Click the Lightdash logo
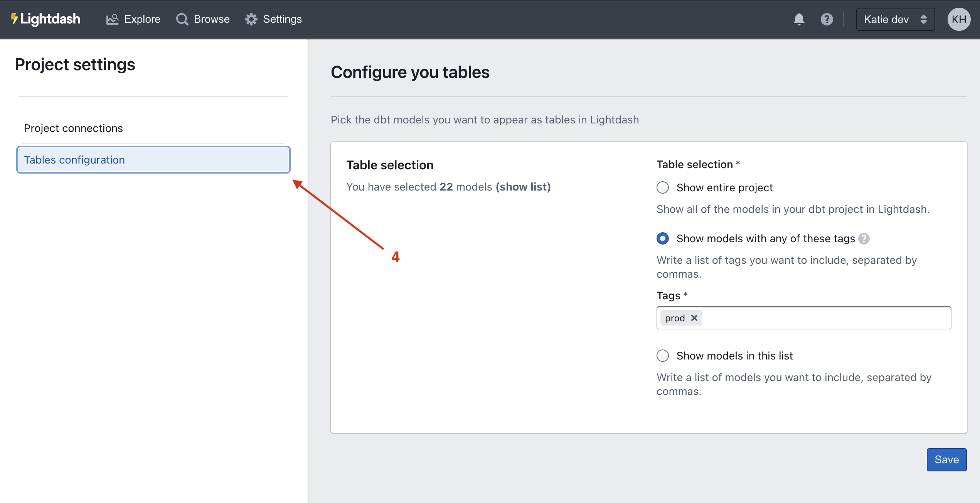 [x=45, y=19]
